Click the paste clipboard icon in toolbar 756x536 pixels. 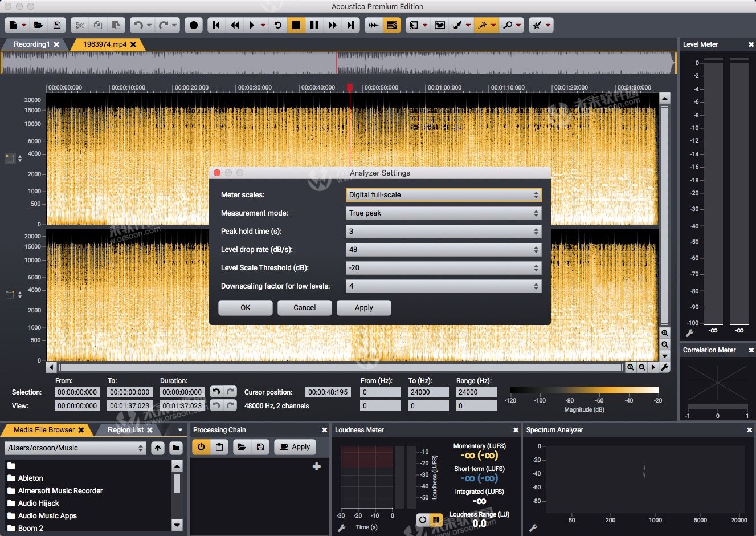[116, 25]
